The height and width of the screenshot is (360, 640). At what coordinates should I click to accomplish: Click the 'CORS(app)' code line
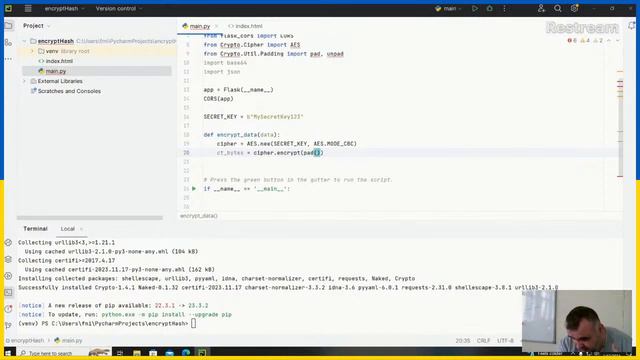(218, 99)
